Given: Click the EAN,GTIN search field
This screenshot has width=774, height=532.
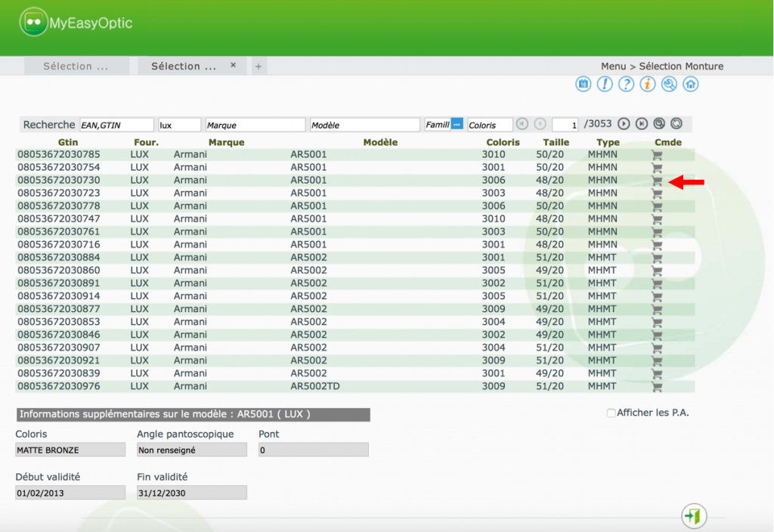Looking at the screenshot, I should [x=116, y=125].
